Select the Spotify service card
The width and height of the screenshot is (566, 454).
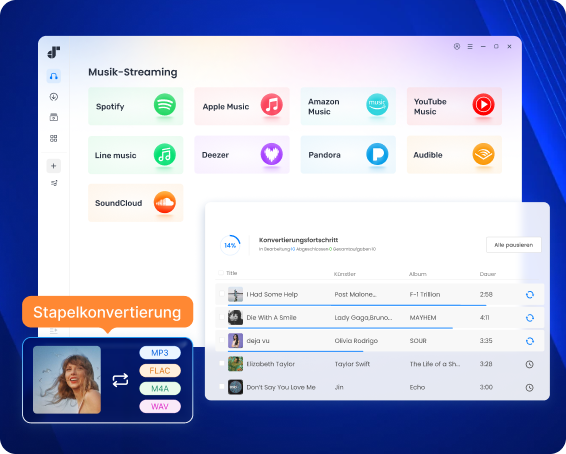point(136,106)
